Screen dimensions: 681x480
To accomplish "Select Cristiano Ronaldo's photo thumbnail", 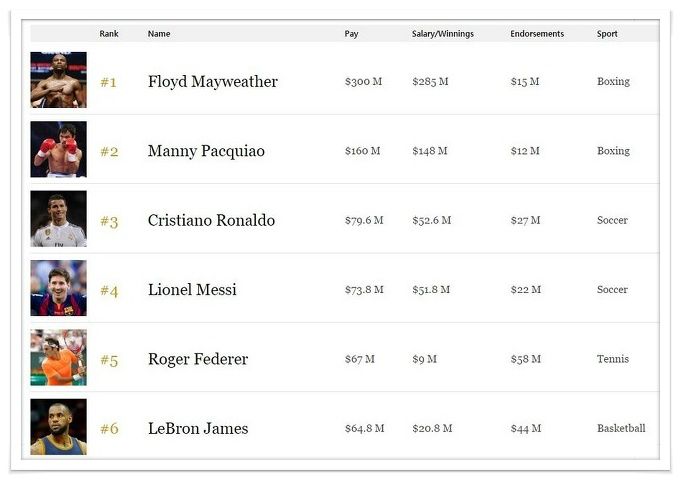I will [58, 218].
